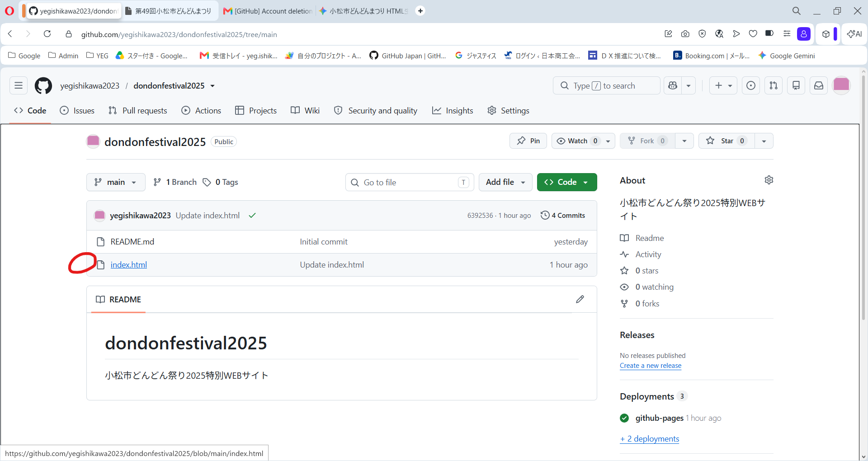Fork the repository
Image resolution: width=868 pixels, height=461 pixels.
coord(647,141)
